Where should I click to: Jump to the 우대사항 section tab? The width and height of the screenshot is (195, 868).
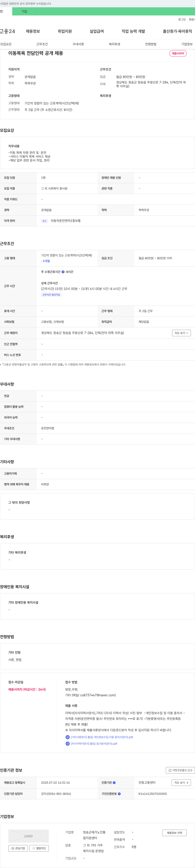coord(78,44)
